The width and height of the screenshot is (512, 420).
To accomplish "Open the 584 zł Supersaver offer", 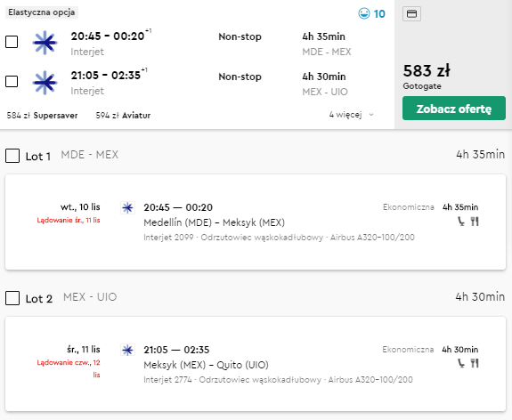I will coord(42,115).
